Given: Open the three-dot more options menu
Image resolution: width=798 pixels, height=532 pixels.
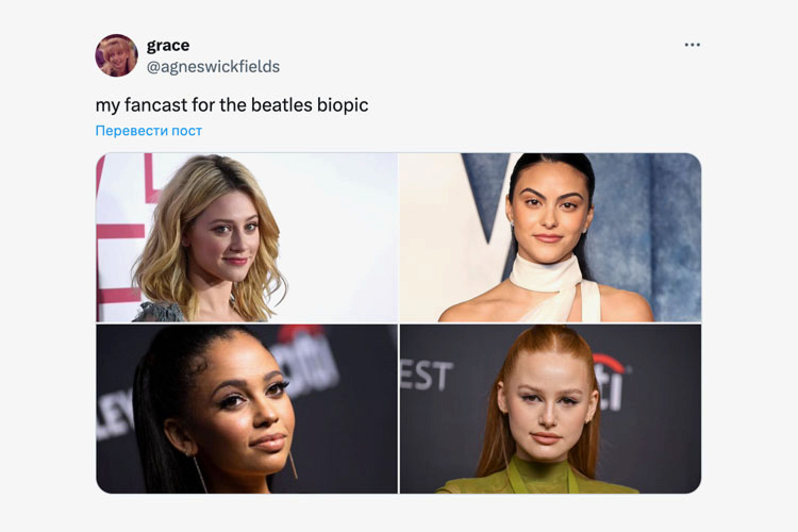Looking at the screenshot, I should (x=692, y=45).
